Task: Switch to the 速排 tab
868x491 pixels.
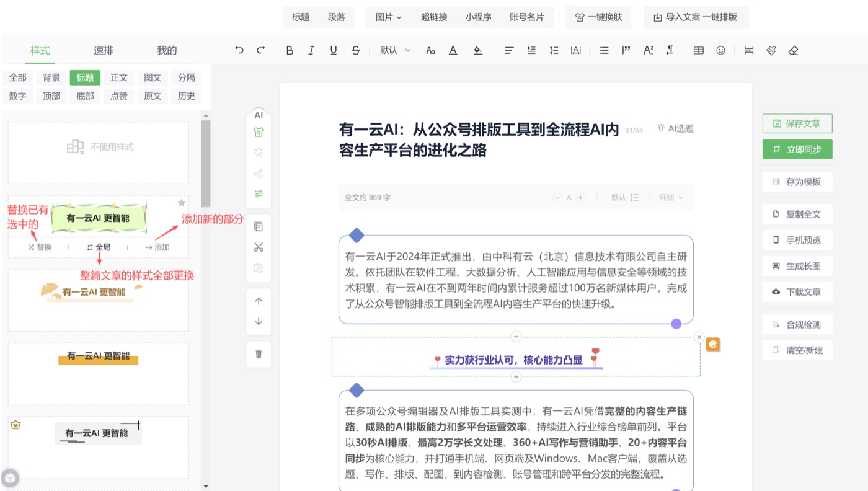Action: click(104, 51)
